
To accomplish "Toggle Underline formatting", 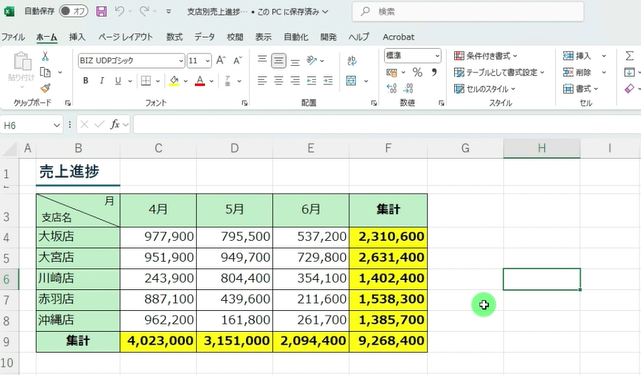I will (118, 81).
